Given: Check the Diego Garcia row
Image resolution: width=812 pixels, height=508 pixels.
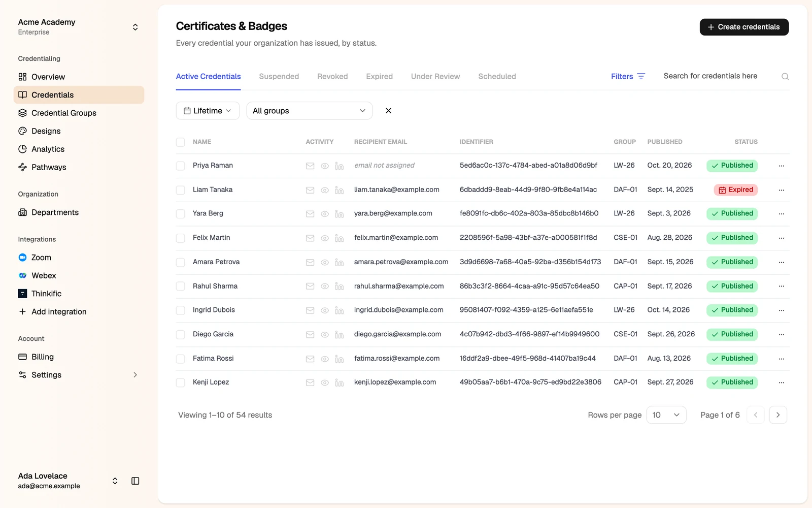Looking at the screenshot, I should tap(180, 334).
